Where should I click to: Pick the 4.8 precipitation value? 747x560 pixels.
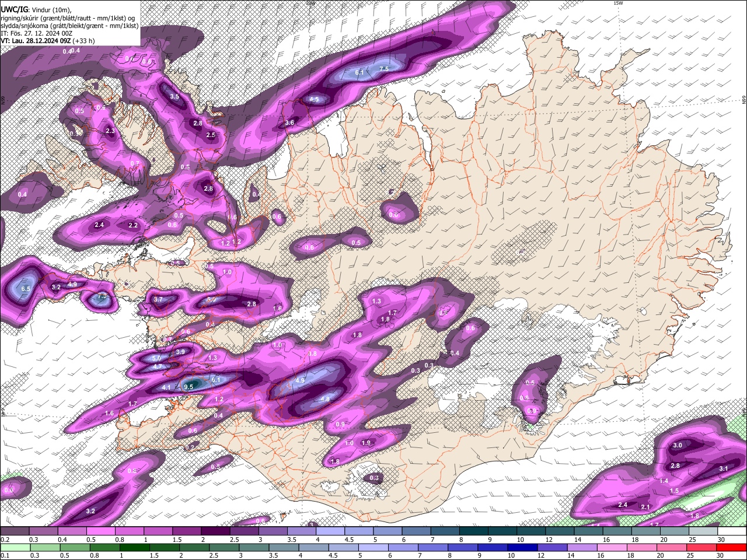tap(325, 400)
